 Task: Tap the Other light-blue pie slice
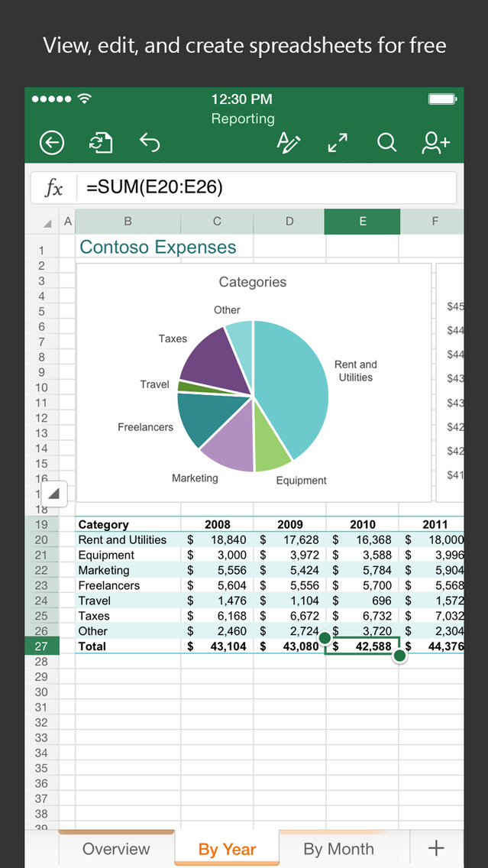tap(241, 346)
